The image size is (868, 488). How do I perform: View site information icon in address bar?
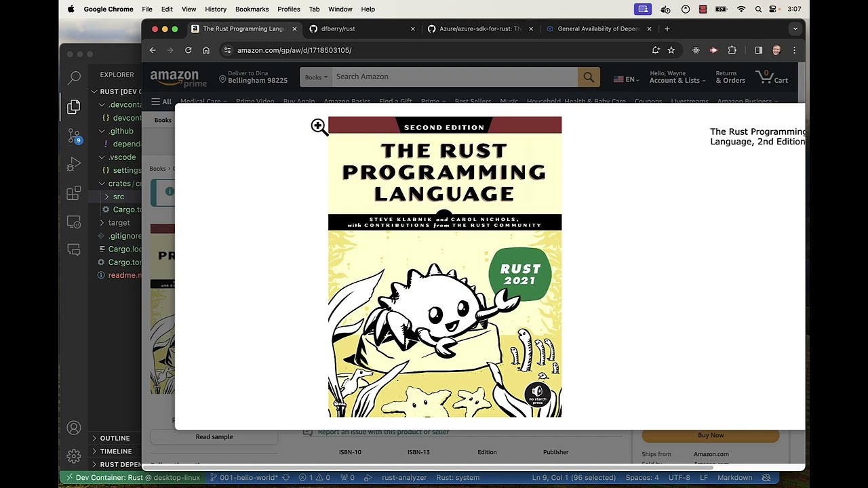[x=227, y=50]
